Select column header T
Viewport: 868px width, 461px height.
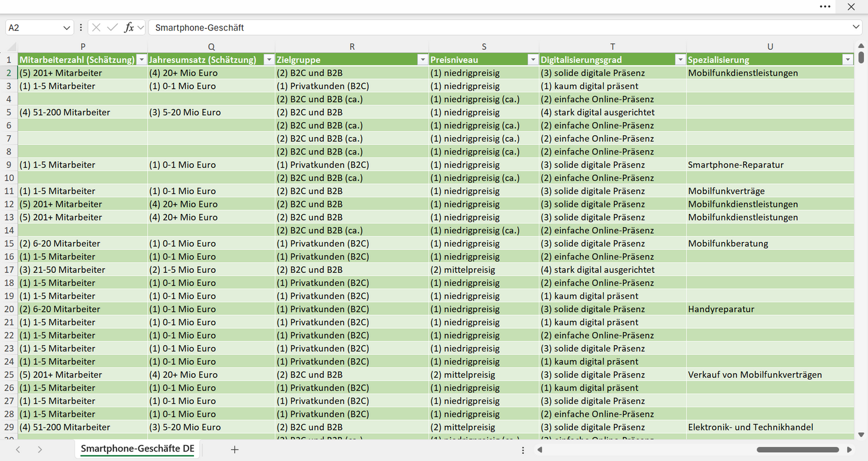click(x=613, y=47)
